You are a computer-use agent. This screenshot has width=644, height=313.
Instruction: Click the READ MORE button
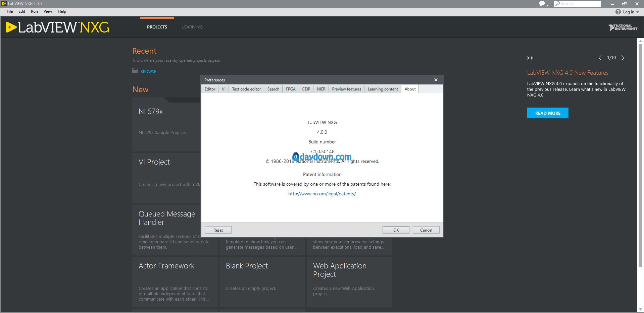[548, 113]
